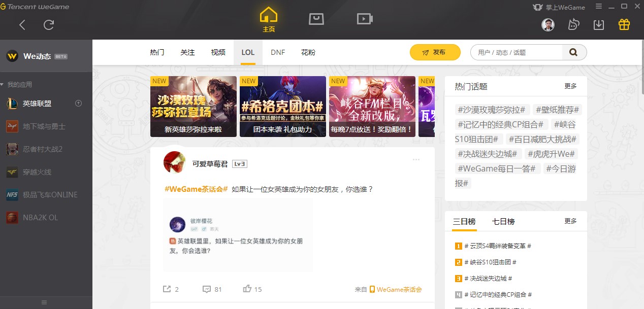
Task: Open the video/live stream icon
Action: (365, 19)
